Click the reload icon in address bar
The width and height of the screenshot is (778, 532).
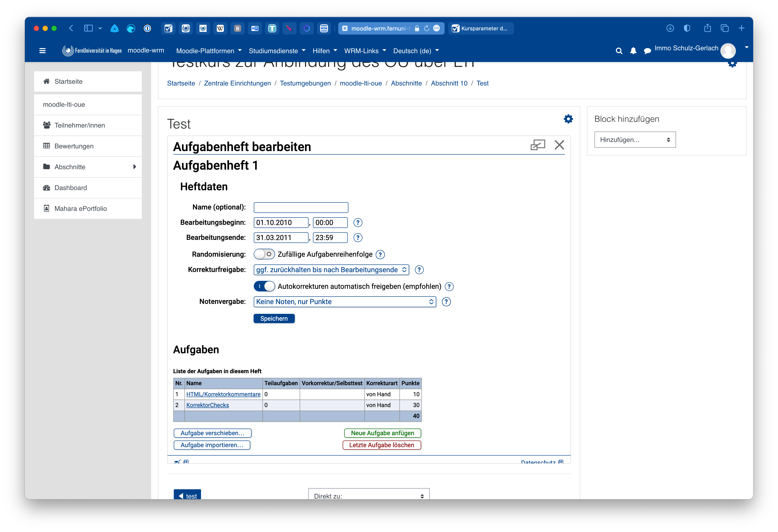coord(426,28)
